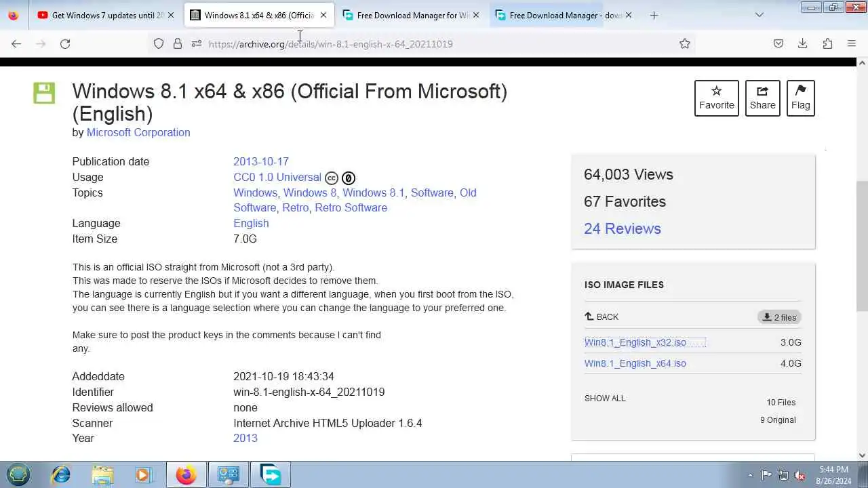Launch Internet Explorer from the taskbar
Viewport: 868px width, 488px height.
pos(61,474)
